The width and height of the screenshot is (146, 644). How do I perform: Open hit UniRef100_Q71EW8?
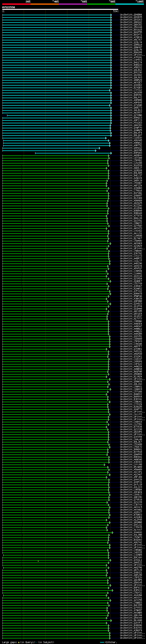click(x=131, y=105)
